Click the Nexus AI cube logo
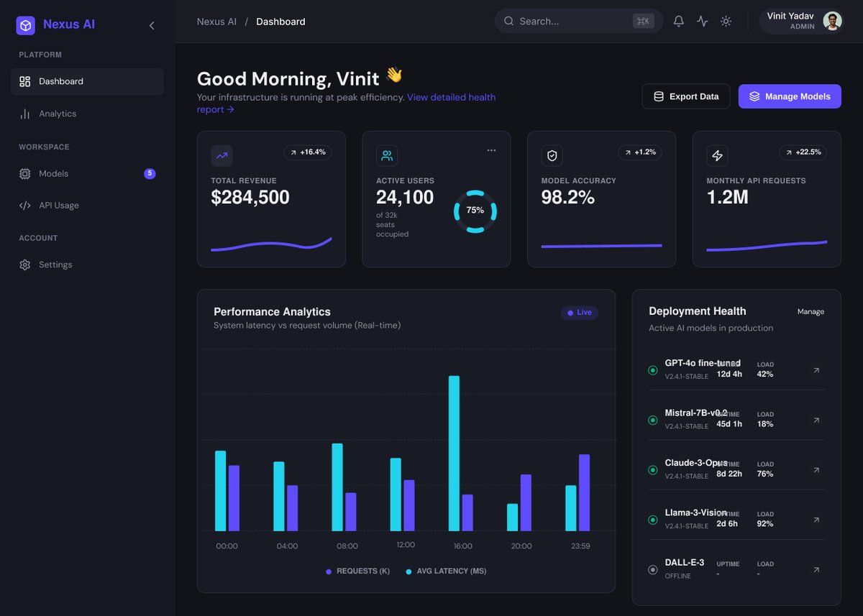863x616 pixels. (26, 26)
